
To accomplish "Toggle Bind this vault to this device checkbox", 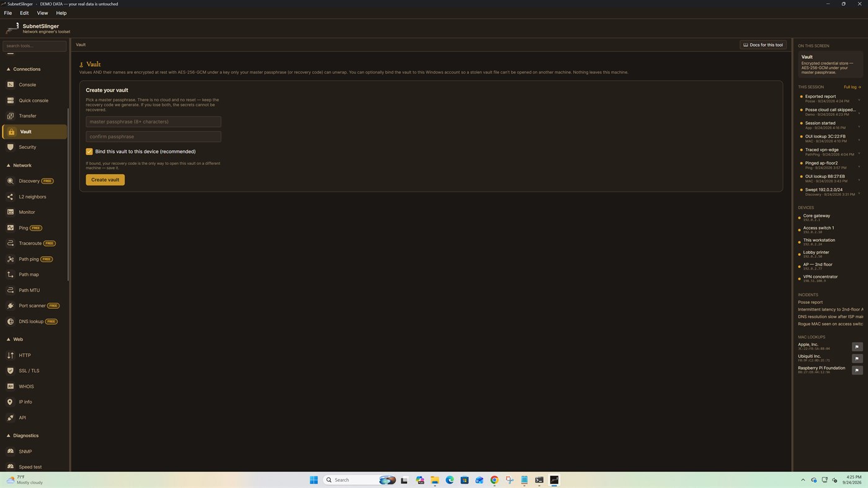I will click(x=89, y=151).
